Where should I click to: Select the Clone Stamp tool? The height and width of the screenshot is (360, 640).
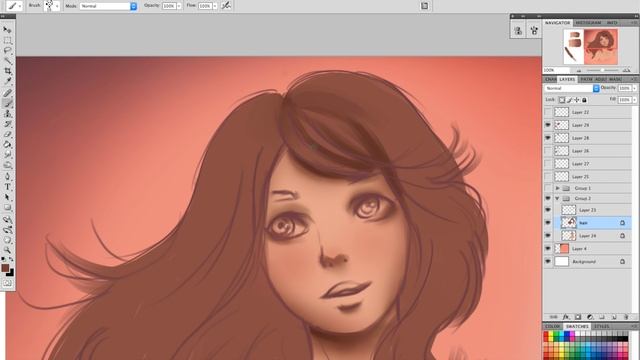pos(7,113)
